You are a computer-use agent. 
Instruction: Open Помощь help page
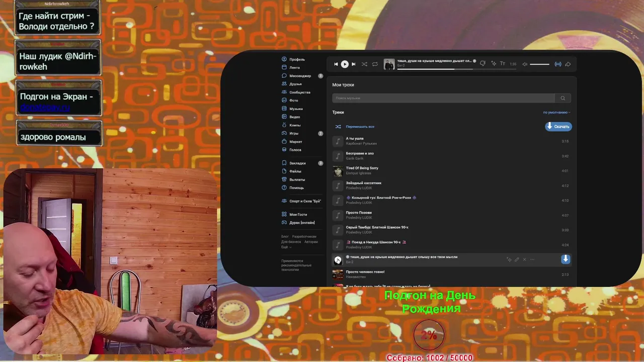[293, 188]
